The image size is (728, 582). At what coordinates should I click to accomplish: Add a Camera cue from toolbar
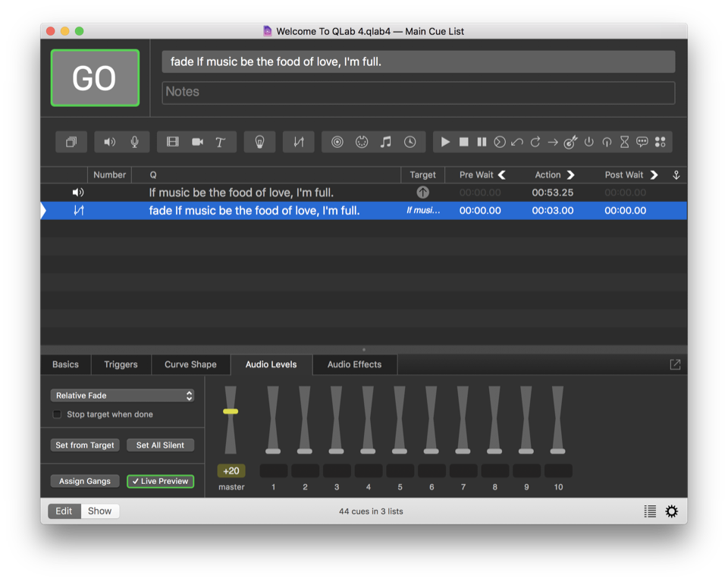197,142
